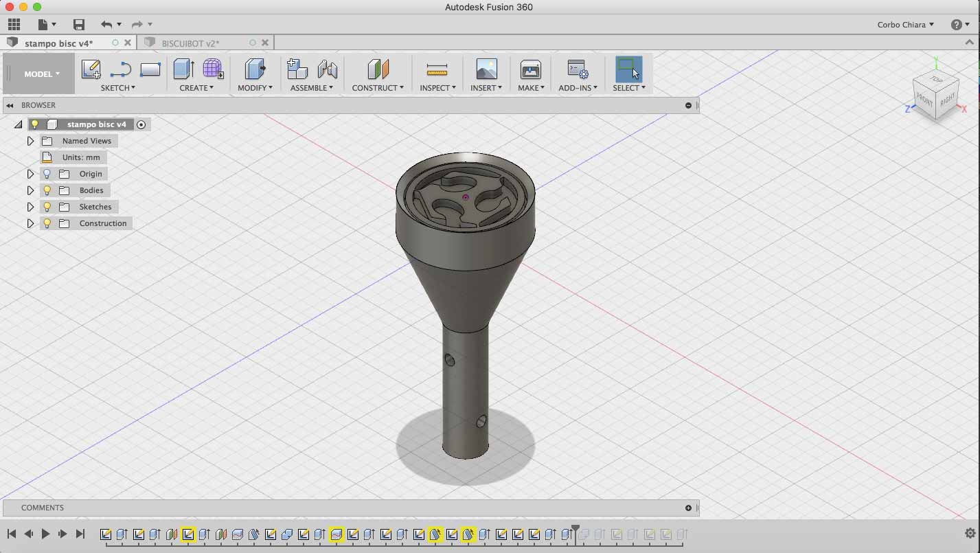Jump timeline to the beginning
This screenshot has height=553, width=980.
click(x=12, y=534)
